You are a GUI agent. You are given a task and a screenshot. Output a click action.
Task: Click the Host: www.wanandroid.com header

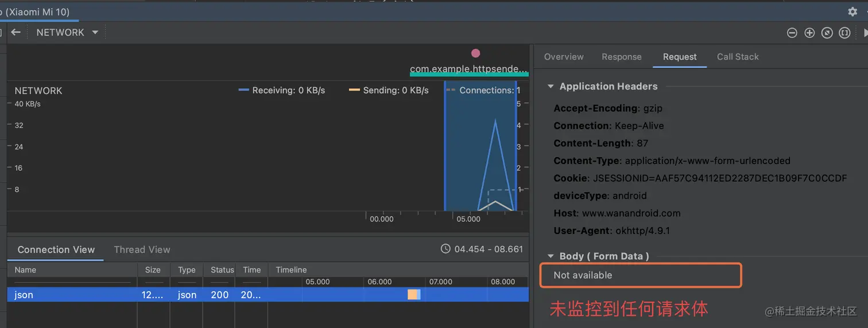617,213
